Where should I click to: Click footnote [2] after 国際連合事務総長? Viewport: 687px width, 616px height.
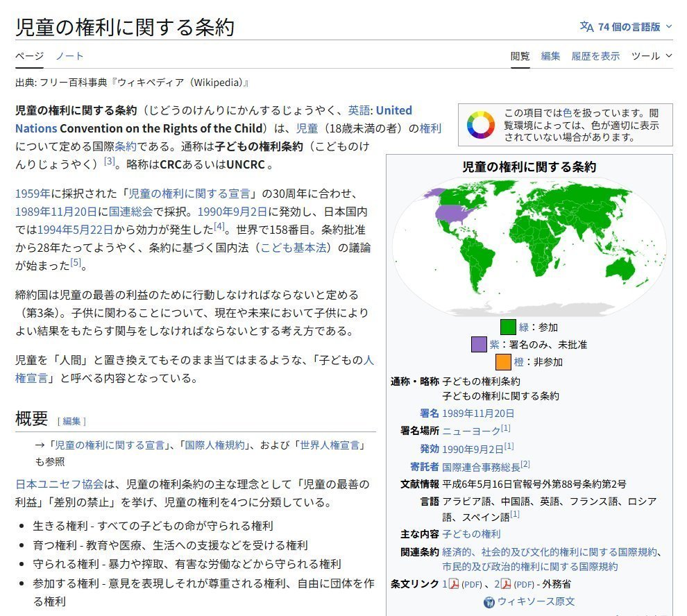coord(525,464)
